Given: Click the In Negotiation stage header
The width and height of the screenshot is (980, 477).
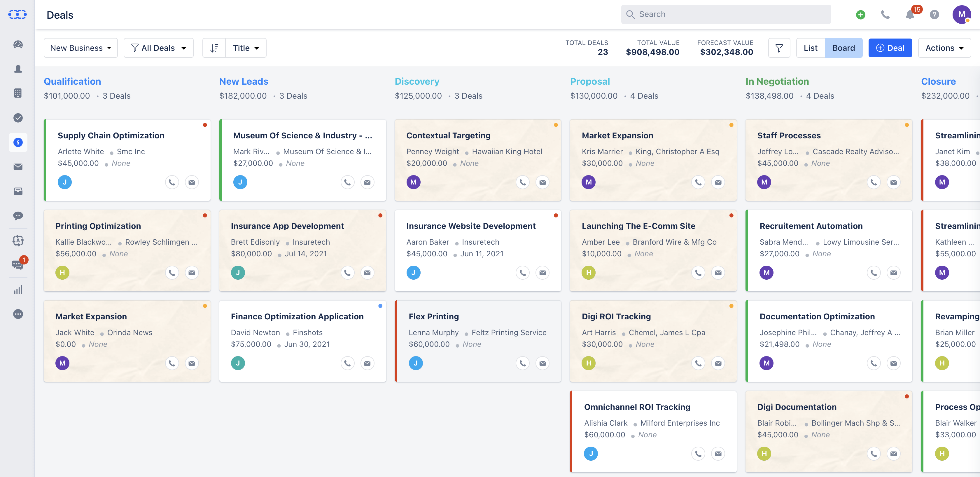Looking at the screenshot, I should (777, 81).
